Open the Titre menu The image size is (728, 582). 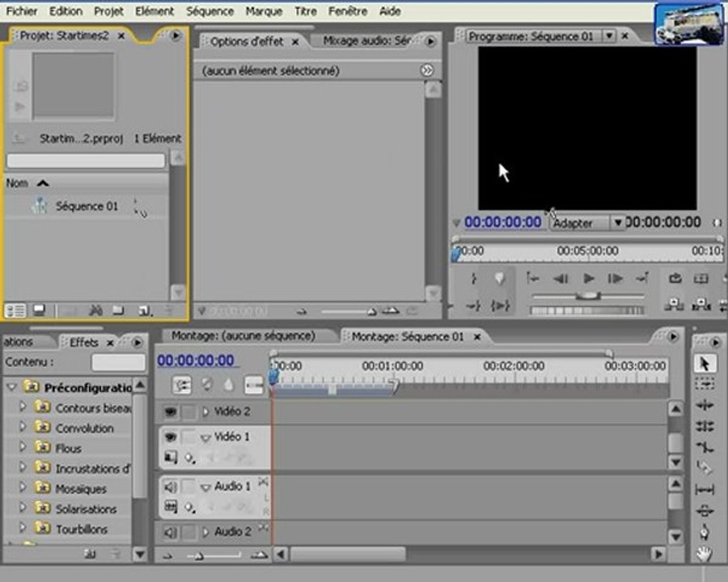coord(306,11)
